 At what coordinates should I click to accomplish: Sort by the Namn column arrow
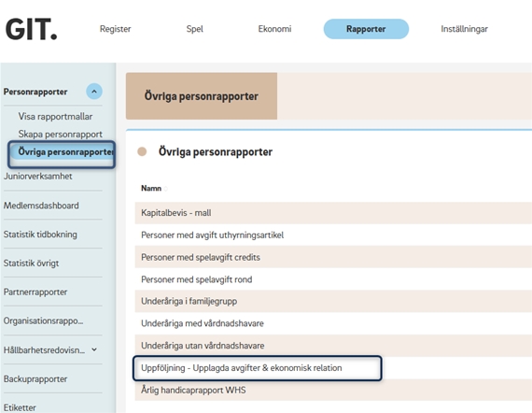click(165, 189)
